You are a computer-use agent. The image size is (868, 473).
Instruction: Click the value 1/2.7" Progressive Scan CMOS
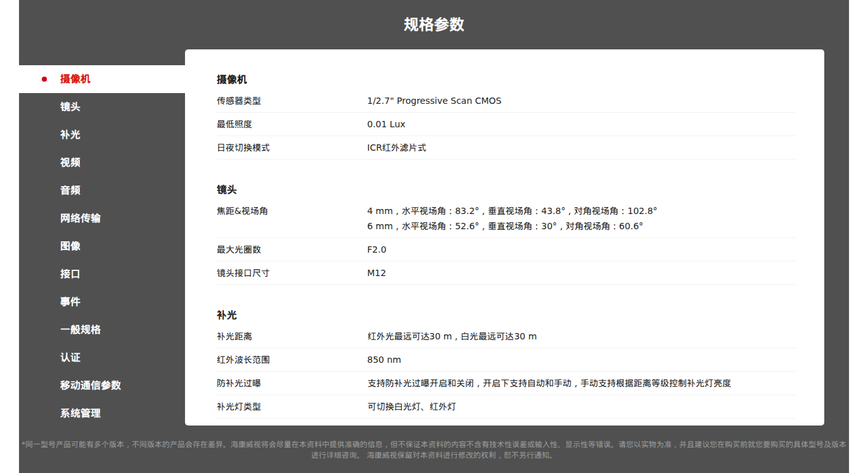[434, 101]
